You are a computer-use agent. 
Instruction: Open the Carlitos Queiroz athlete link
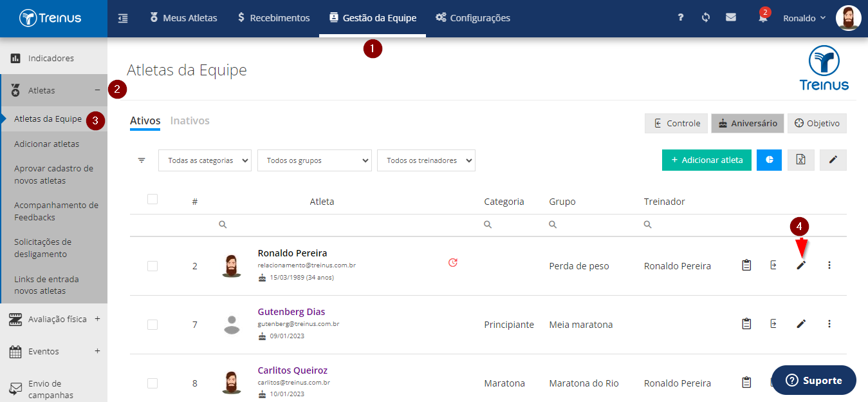pyautogui.click(x=293, y=370)
